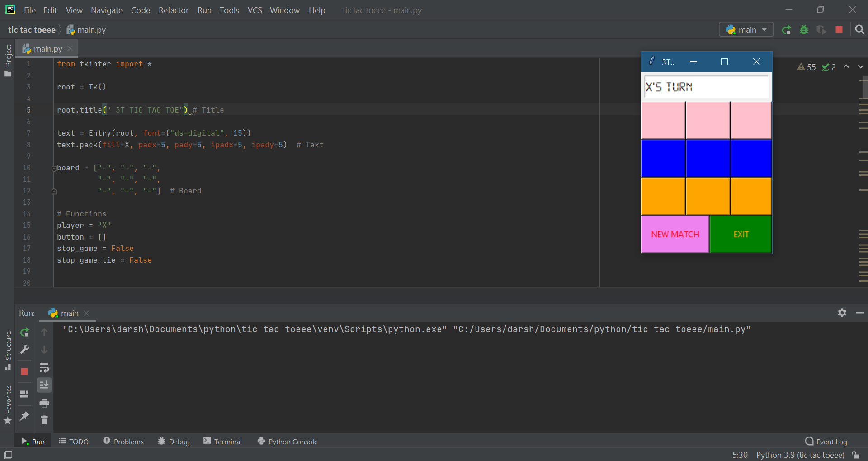
Task: Open Search Everywhere with the magnifier icon
Action: [859, 29]
